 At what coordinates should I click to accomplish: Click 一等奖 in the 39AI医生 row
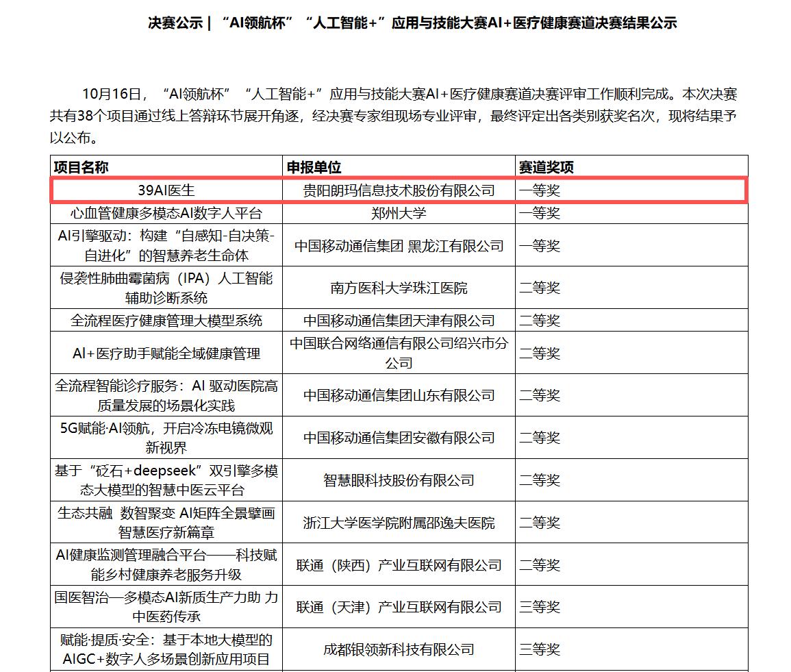pos(540,190)
